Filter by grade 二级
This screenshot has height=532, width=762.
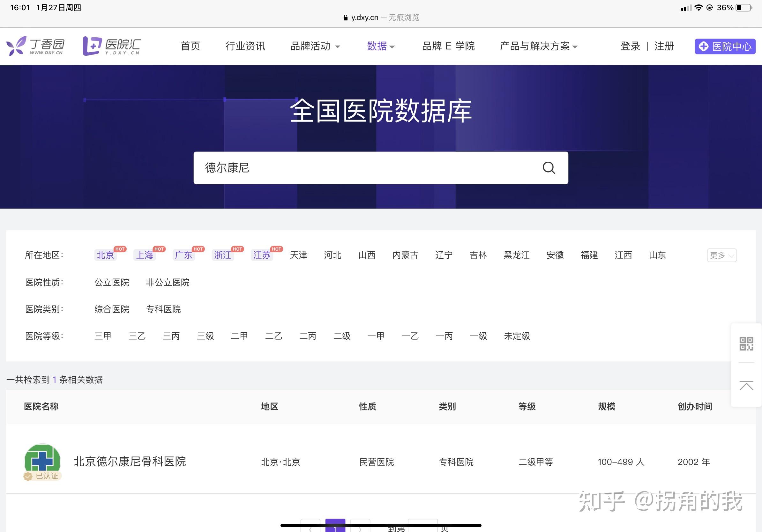coord(342,336)
